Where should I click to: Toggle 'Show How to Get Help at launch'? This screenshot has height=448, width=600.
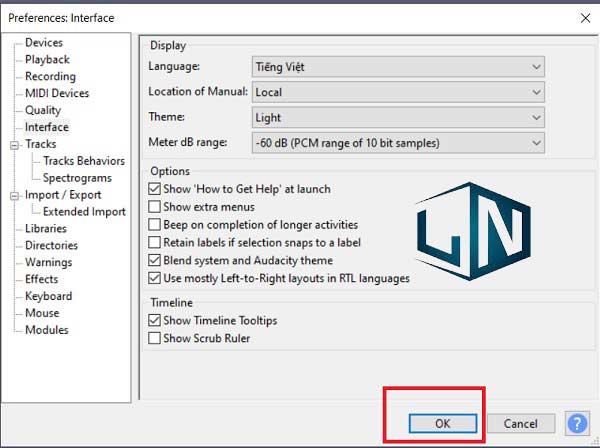coord(154,189)
